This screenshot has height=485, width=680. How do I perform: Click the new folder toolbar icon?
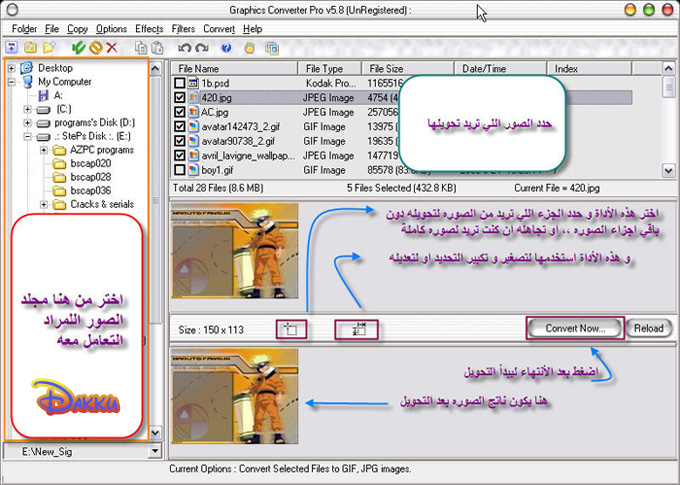[49, 47]
